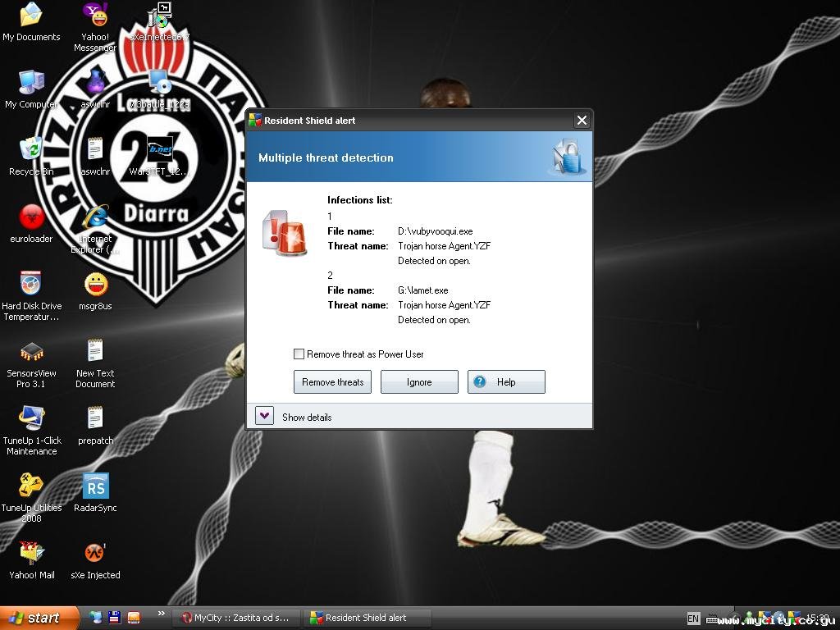
Task: Open sXeInjected6.7 installer icon
Action: point(159,21)
